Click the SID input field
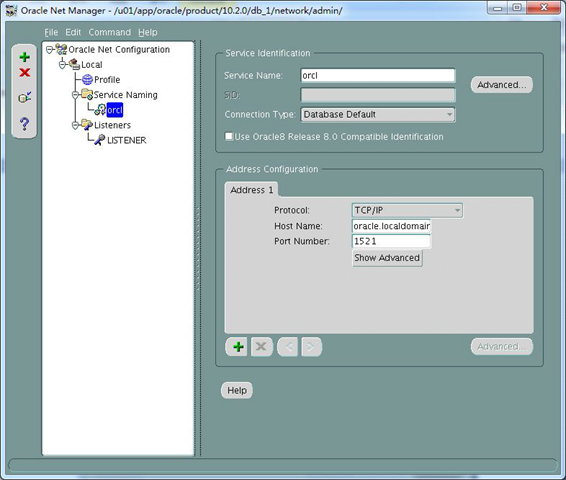Screen dimensions: 566x480 point(378,95)
